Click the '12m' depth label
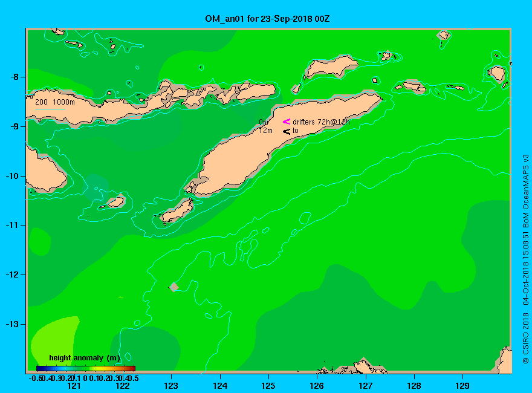 pos(265,131)
